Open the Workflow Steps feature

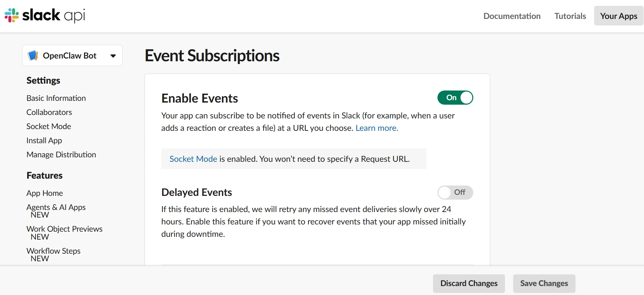coord(53,255)
